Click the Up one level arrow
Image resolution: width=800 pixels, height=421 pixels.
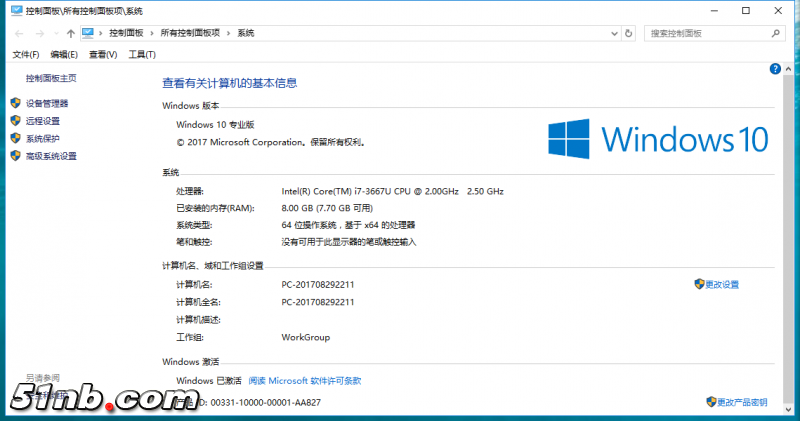[x=70, y=33]
